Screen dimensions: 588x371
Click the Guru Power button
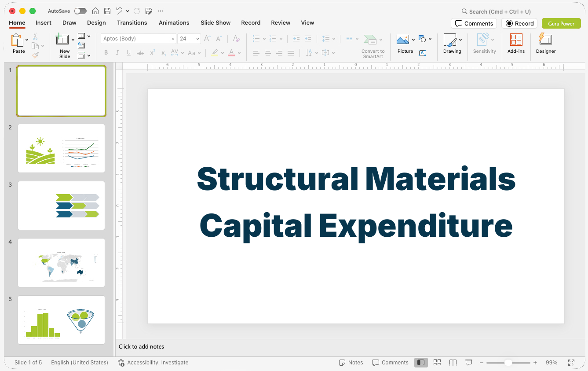(x=561, y=23)
